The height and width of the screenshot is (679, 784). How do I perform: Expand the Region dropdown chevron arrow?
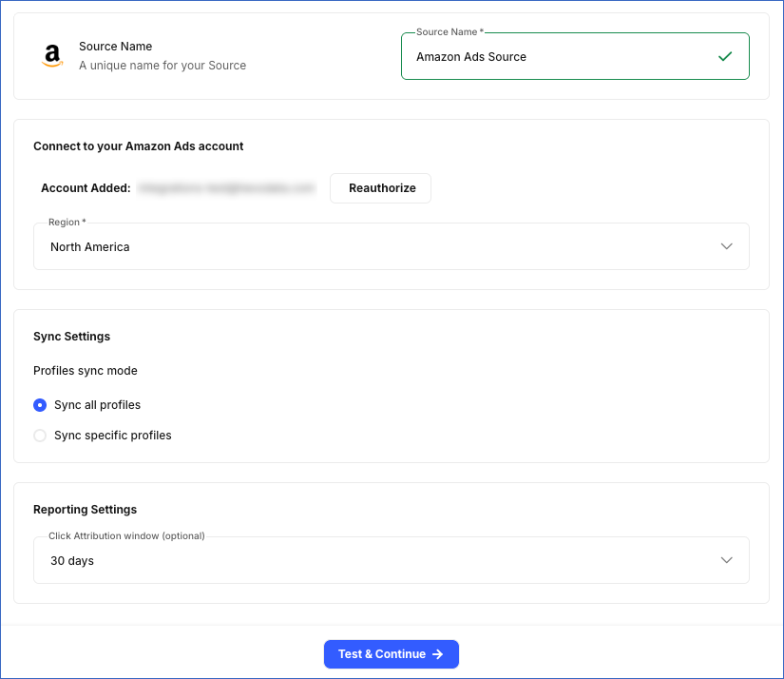pyautogui.click(x=726, y=246)
